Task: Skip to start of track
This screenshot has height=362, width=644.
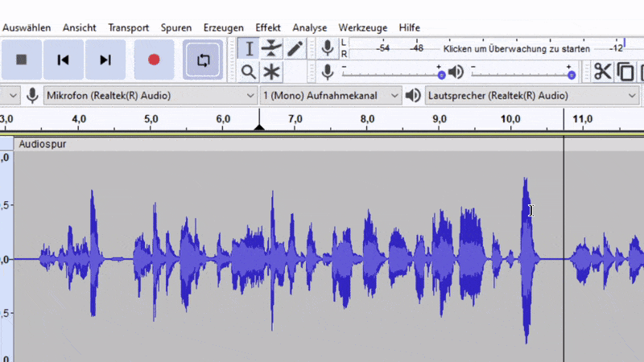Action: 64,60
